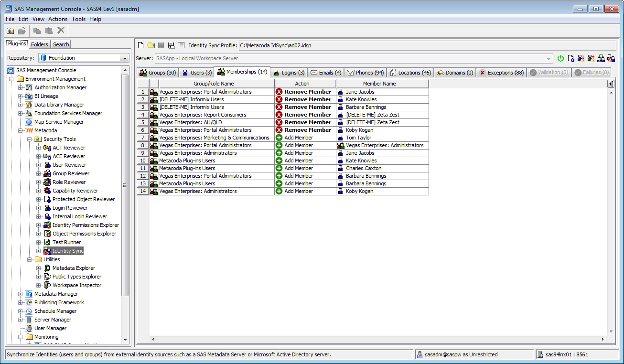The image size is (624, 364).
Task: Click the Delete X toolbar icon
Action: point(61,31)
